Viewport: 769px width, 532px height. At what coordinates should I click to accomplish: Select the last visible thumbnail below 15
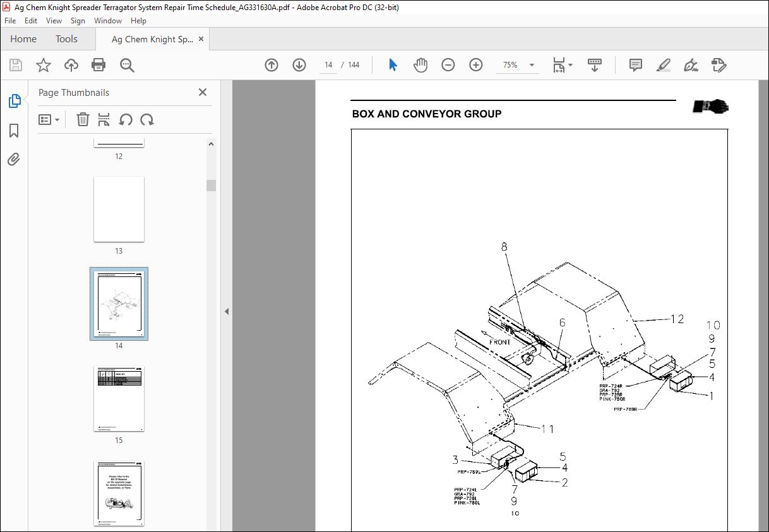119,493
